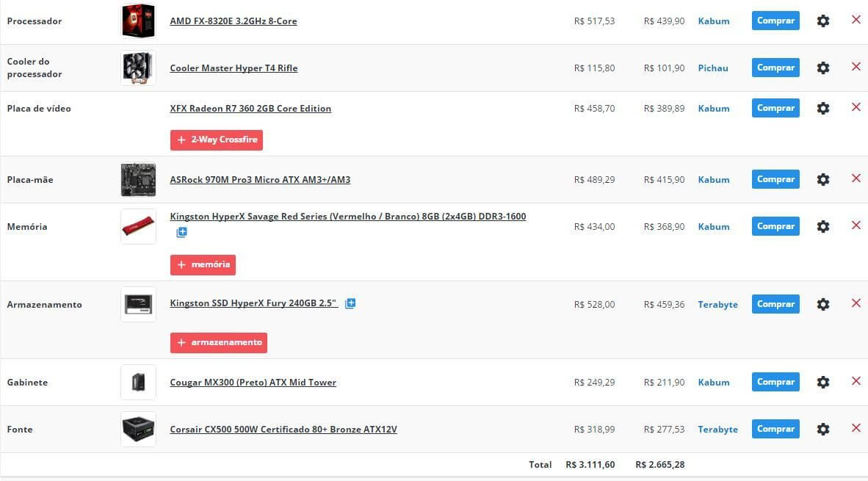This screenshot has width=868, height=481.
Task: Click duplicate icon beside Kingston HyperX Savage memory
Action: coord(181,232)
